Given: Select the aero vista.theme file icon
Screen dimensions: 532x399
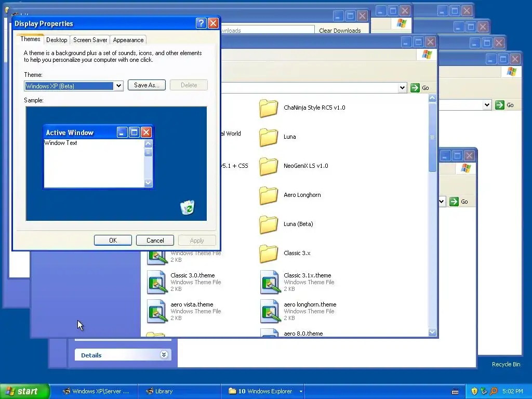Looking at the screenshot, I should point(157,311).
